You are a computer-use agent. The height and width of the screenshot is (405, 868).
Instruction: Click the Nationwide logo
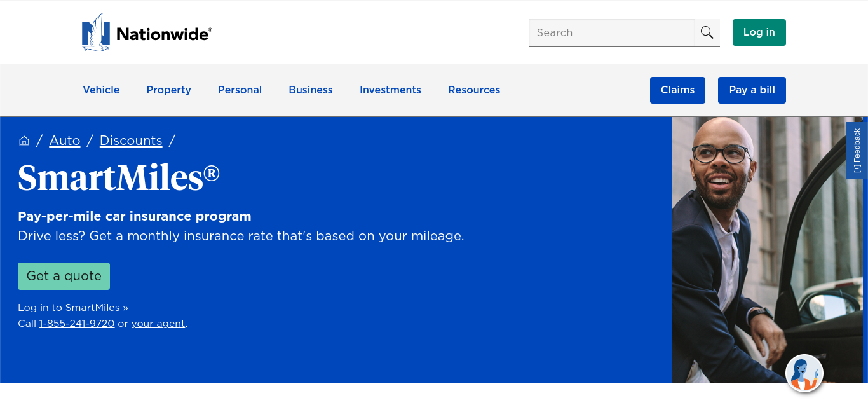tap(146, 32)
